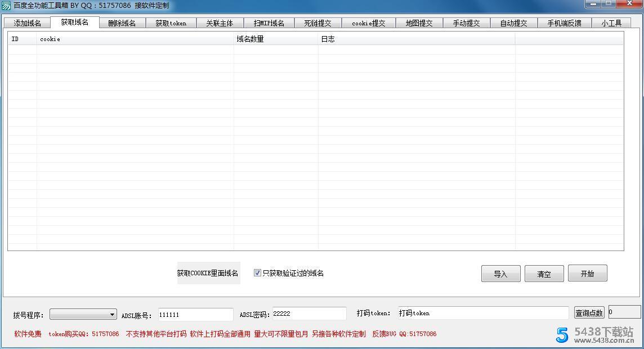Switch to the 扫MIP域名 tab

click(x=269, y=23)
